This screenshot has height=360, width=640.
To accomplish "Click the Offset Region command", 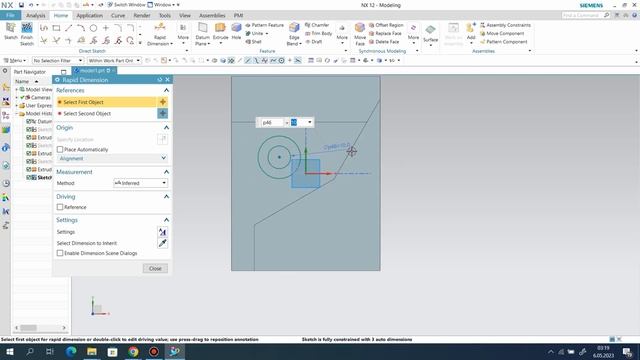I will [x=386, y=25].
